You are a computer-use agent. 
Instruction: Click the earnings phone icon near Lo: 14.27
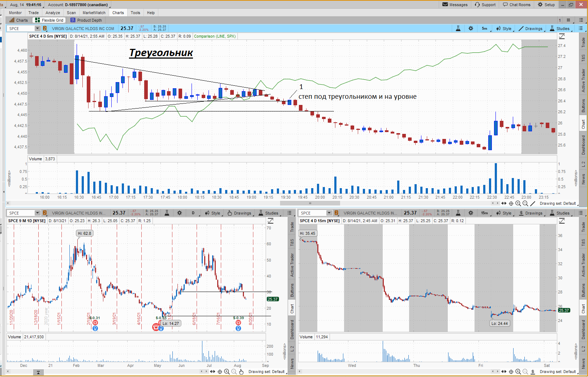click(x=156, y=327)
